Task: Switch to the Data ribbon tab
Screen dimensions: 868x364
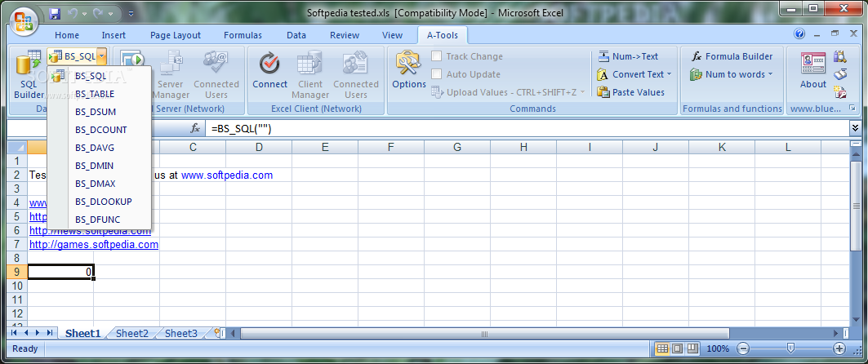Action: pos(296,35)
